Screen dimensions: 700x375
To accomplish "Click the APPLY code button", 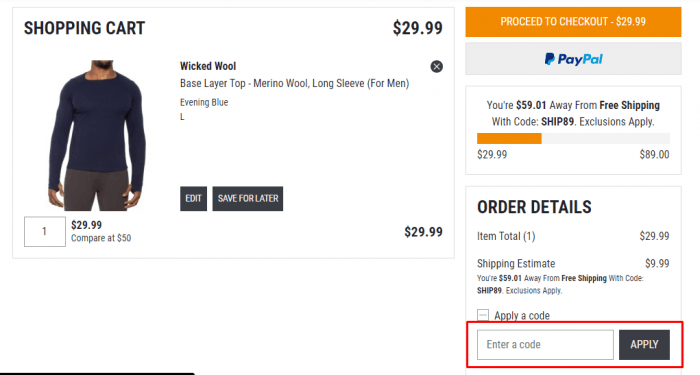I will pyautogui.click(x=644, y=345).
